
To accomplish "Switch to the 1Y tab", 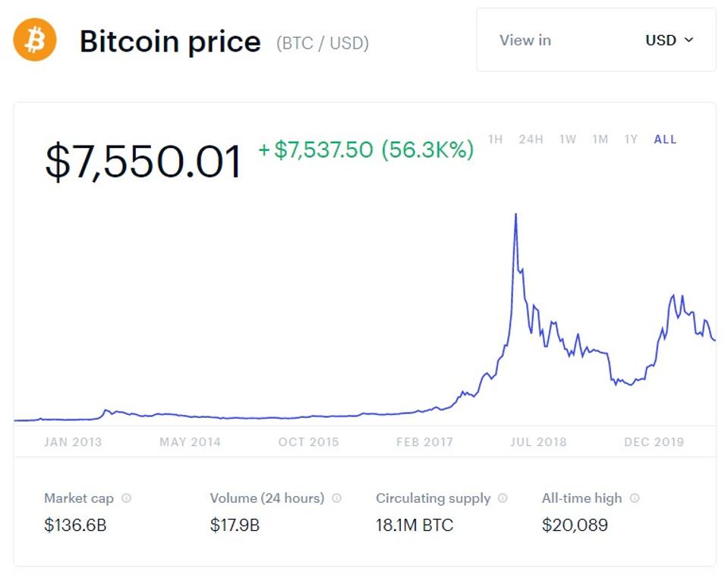I will [x=629, y=140].
